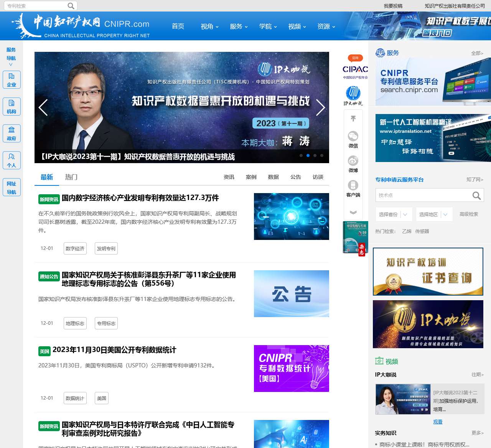Open headline 国内数字经济核心产业发明专利有效量达127.3万件

click(140, 198)
